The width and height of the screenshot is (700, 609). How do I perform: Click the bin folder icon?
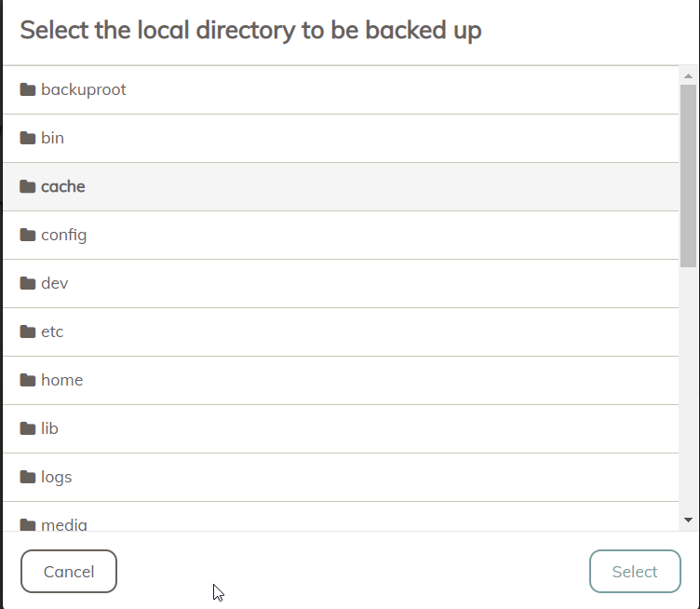[x=28, y=138]
